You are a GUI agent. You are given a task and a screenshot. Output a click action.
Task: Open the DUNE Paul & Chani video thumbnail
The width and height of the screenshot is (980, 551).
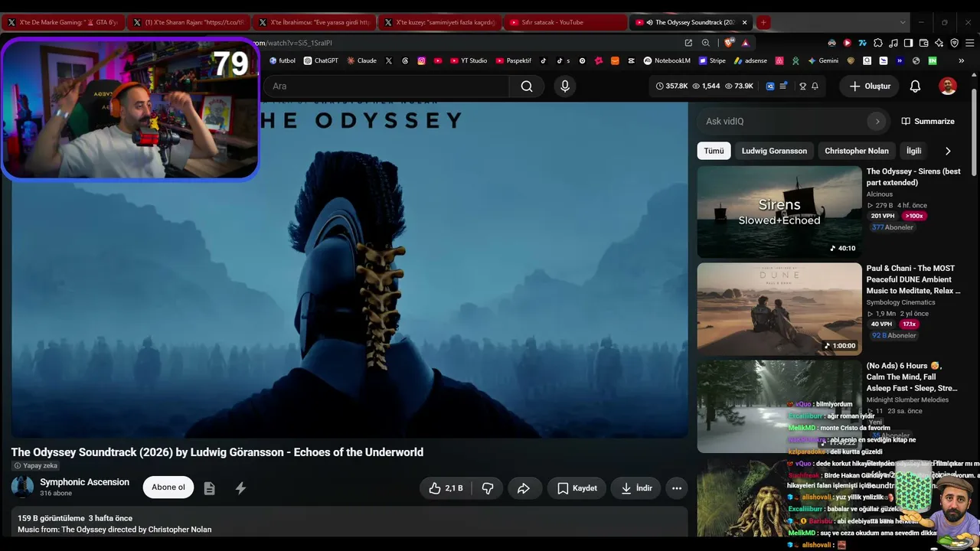point(779,309)
